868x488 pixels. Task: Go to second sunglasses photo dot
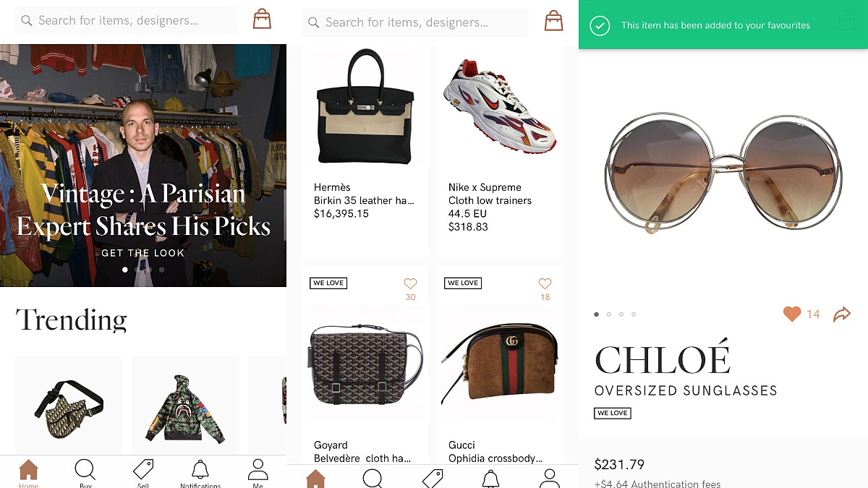[609, 314]
